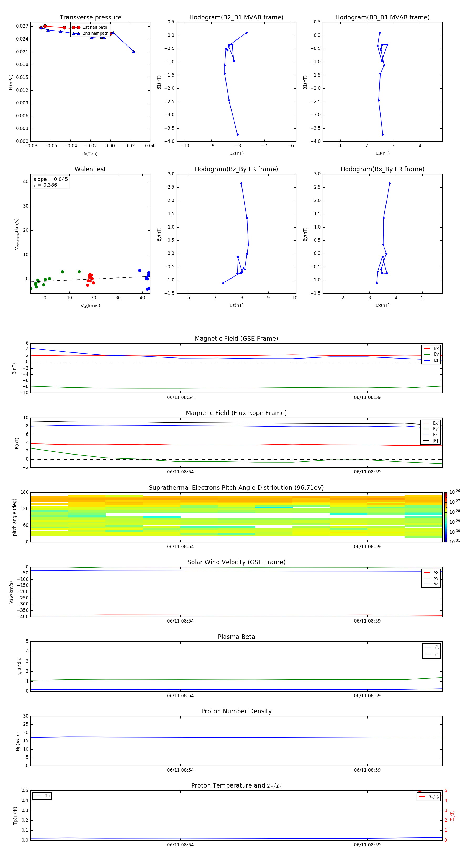The height and width of the screenshot is (868, 473).
Task: Click 'Hodogram(Bx_By FR frame)' title
Action: click(x=382, y=169)
